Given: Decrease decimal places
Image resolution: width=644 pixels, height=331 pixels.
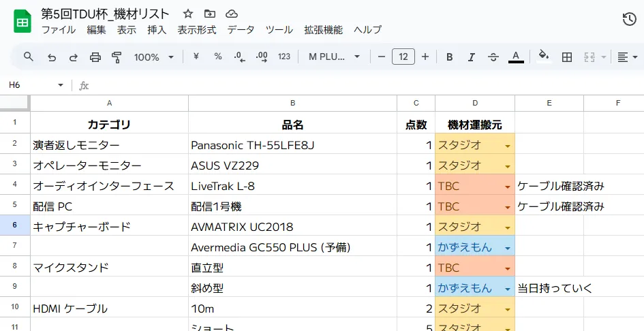Looking at the screenshot, I should coord(239,57).
